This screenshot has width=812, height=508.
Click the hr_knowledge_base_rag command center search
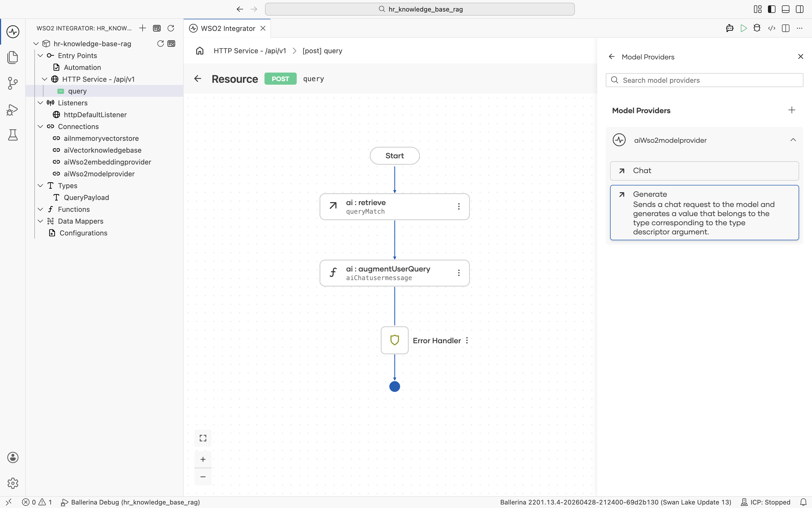click(420, 9)
